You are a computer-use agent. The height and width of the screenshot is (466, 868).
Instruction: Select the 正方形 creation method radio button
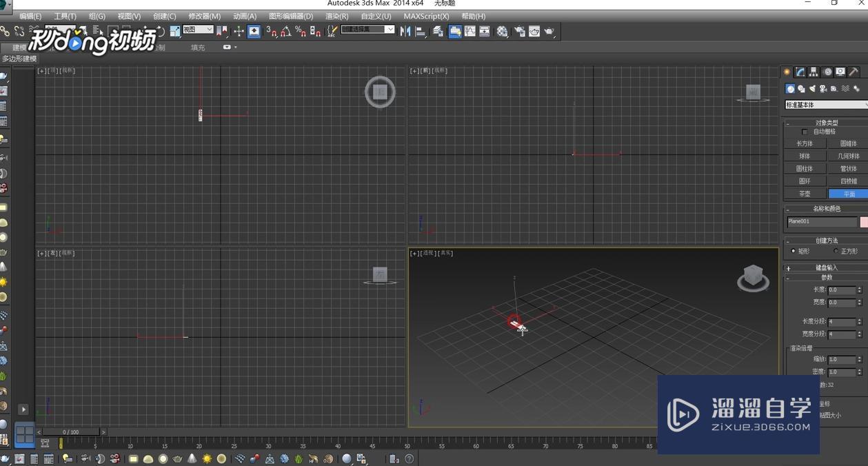(x=836, y=251)
